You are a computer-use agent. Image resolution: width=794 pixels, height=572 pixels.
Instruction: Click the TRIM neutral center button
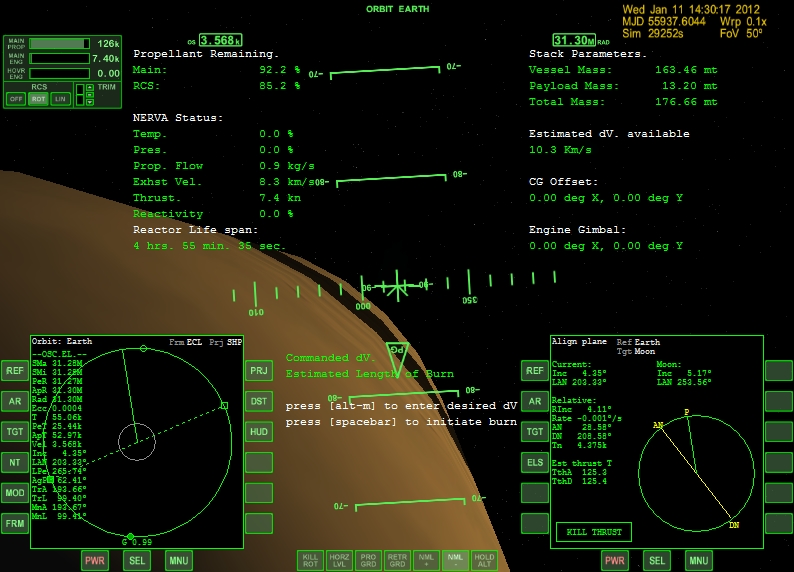click(90, 95)
